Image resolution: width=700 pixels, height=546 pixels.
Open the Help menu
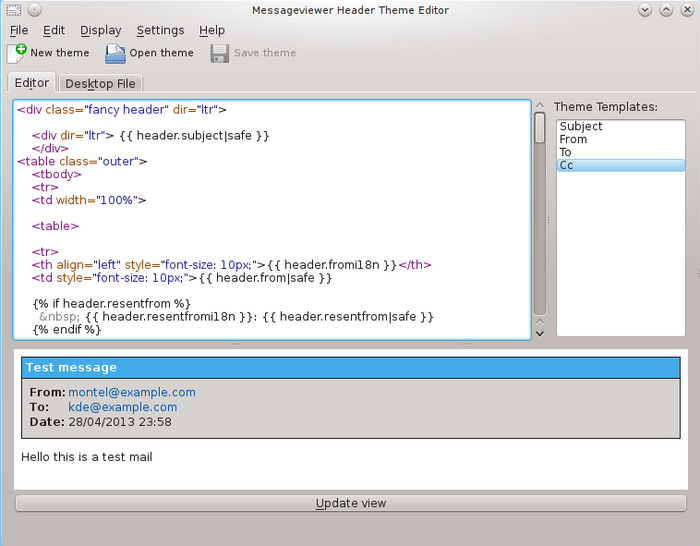(212, 31)
